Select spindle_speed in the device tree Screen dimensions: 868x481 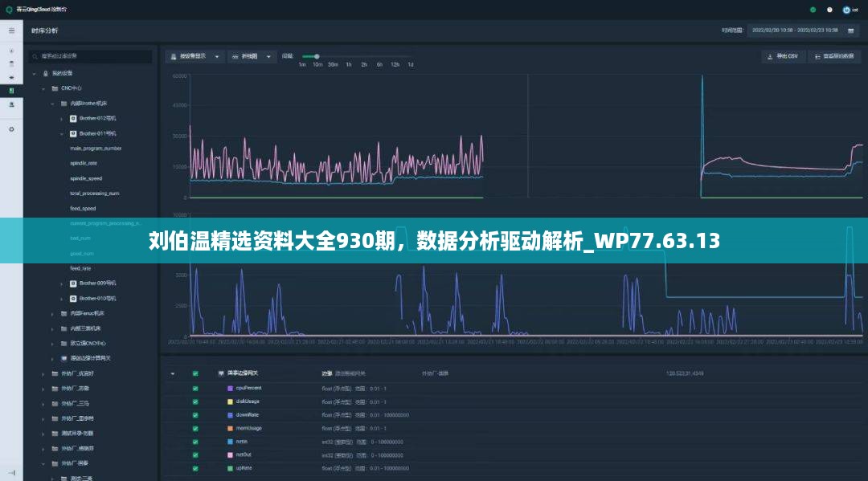(x=86, y=178)
